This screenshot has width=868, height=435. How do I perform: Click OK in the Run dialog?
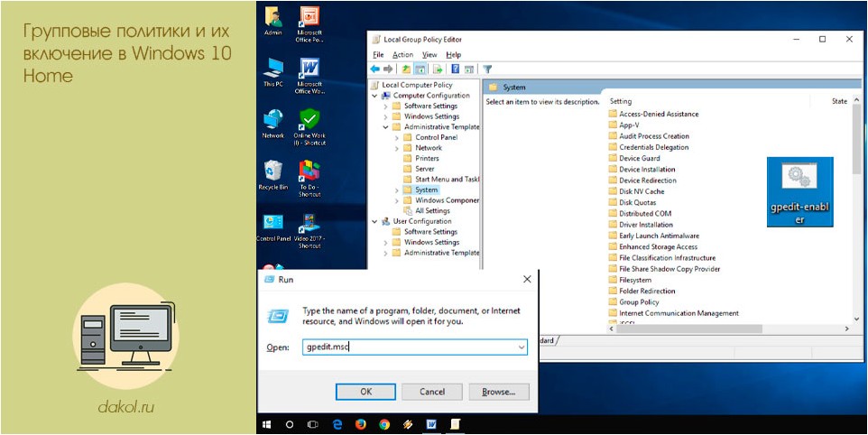(x=366, y=392)
